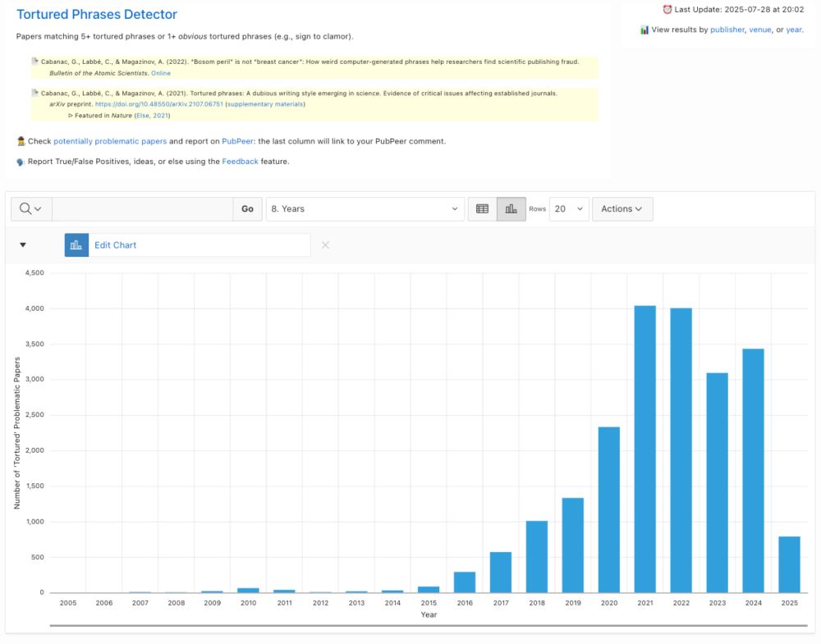The height and width of the screenshot is (644, 821).
Task: Click the detective icon next to Check
Action: tap(21, 141)
